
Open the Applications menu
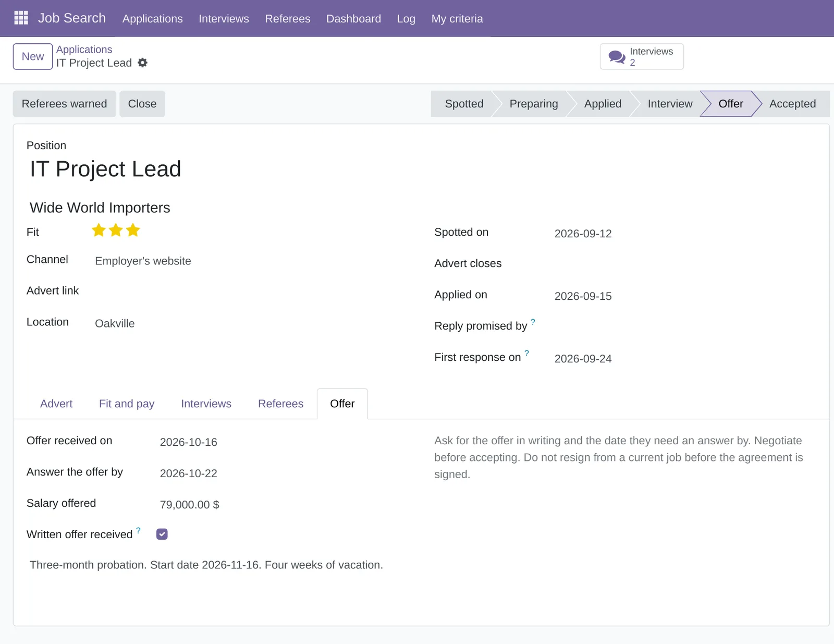[x=153, y=18]
